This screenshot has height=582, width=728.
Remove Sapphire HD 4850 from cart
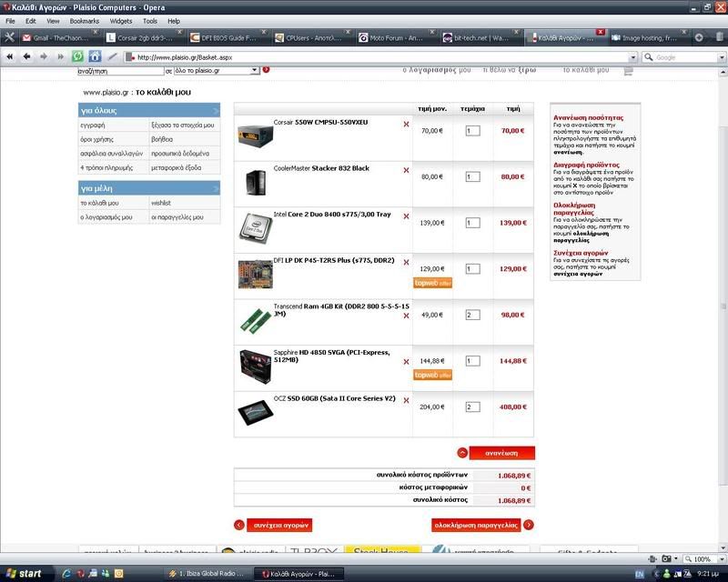[406, 362]
